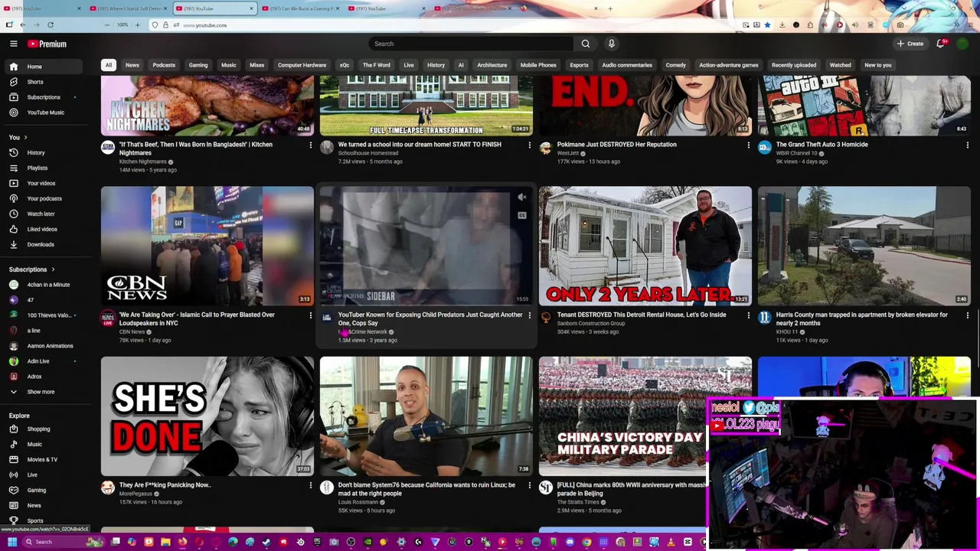Expand the Subscriptions section header
980x551 pixels.
pos(32,269)
